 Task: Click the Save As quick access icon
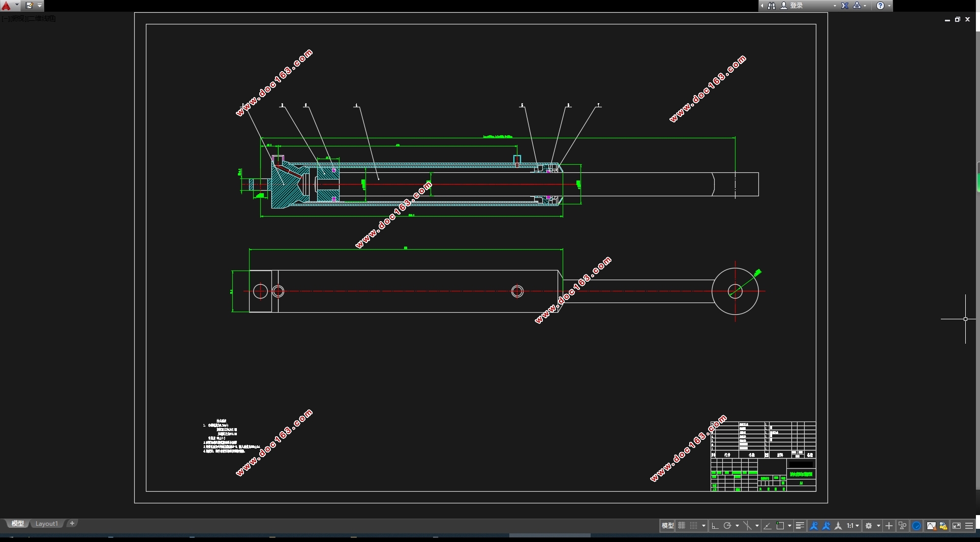(x=29, y=6)
